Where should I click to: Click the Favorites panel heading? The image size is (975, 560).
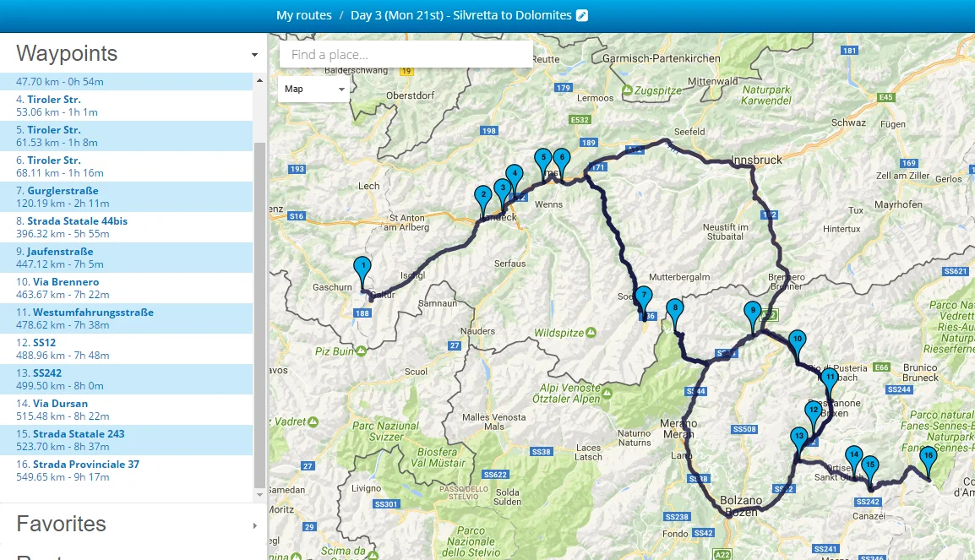(61, 524)
